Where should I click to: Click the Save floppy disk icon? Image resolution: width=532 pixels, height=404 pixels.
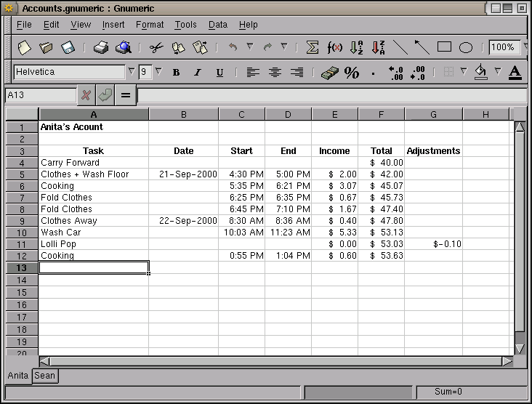tap(68, 48)
